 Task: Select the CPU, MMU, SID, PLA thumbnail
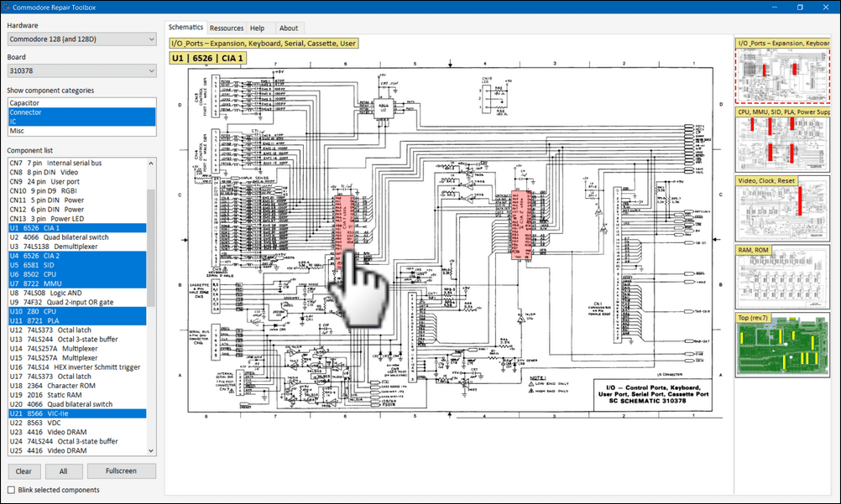782,139
